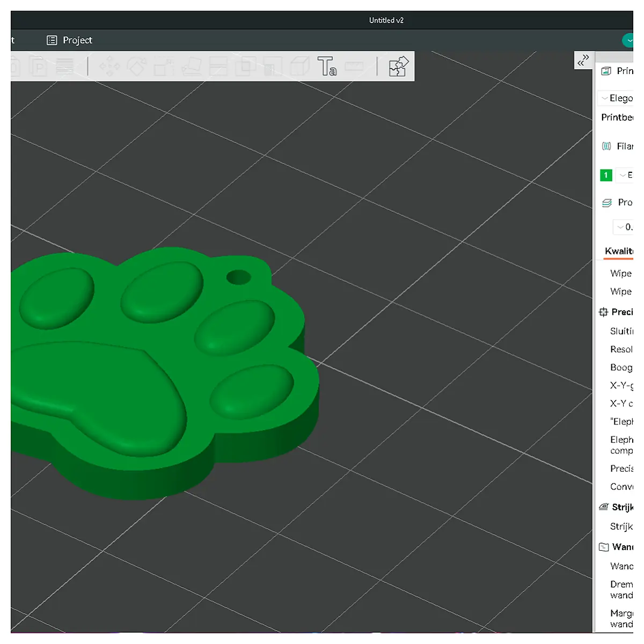Image resolution: width=644 pixels, height=644 pixels.
Task: Click the Project list icon
Action: click(52, 40)
